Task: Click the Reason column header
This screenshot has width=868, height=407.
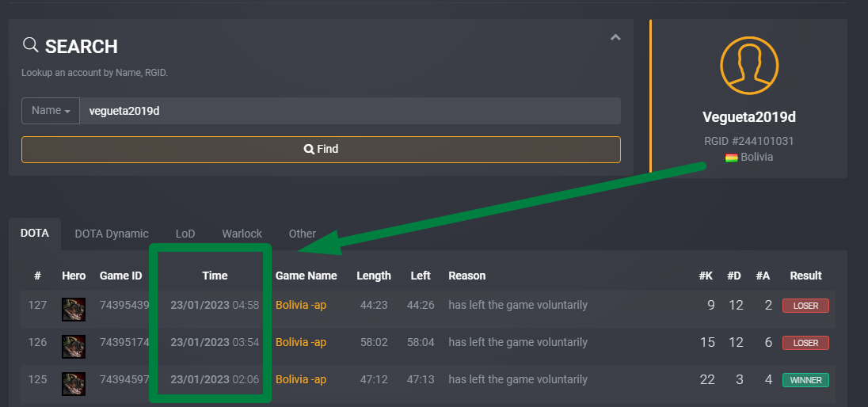Action: 466,276
